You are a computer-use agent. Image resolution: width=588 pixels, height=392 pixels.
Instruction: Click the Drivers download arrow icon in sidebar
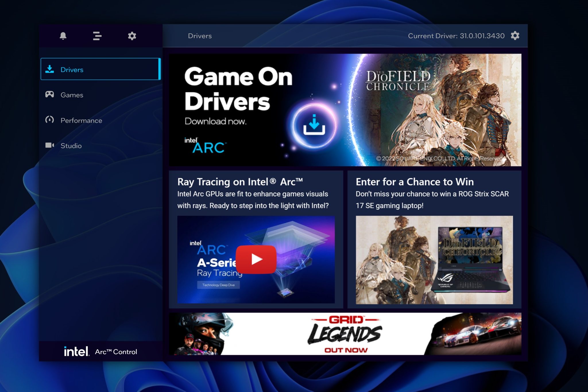(x=50, y=69)
